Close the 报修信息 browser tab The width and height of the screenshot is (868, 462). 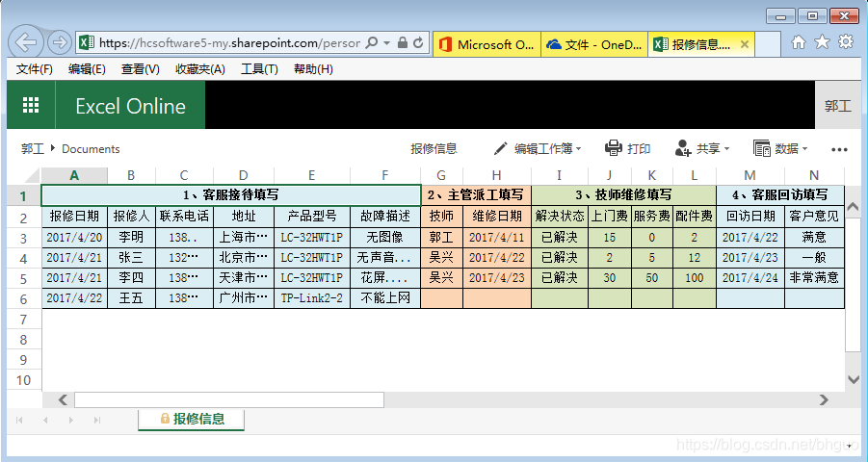pos(745,45)
